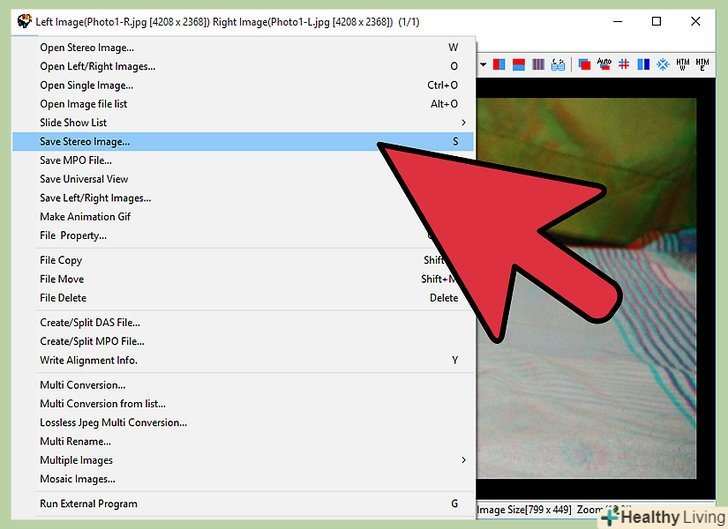Run the Auto alignment toolbar icon
The height and width of the screenshot is (529, 728).
[x=604, y=64]
